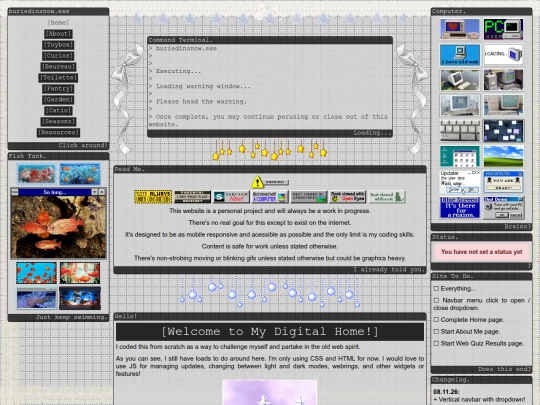Expand the [Seasons] dropdown menu

(x=58, y=122)
